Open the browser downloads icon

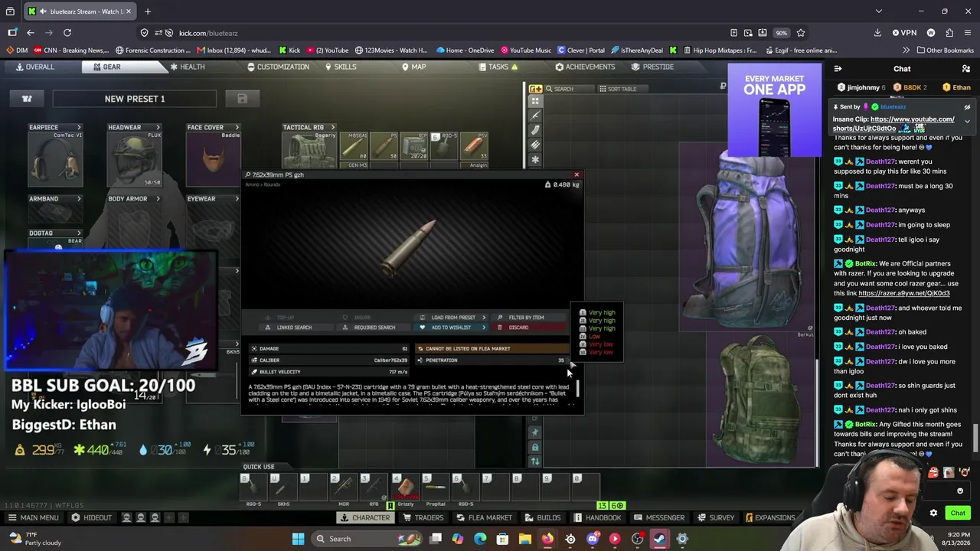pyautogui.click(x=877, y=33)
